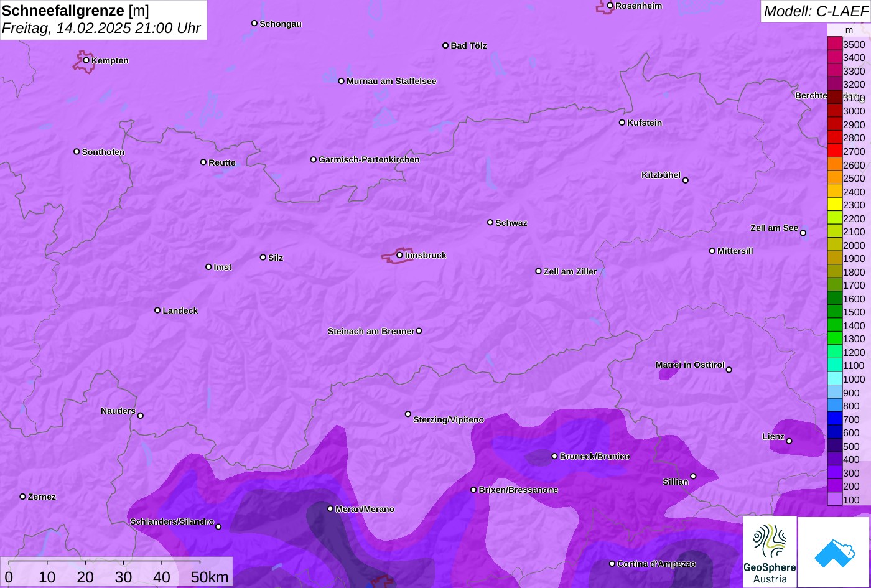Select the Mittersill location dot
Viewport: 871px width, 588px height.
click(712, 251)
